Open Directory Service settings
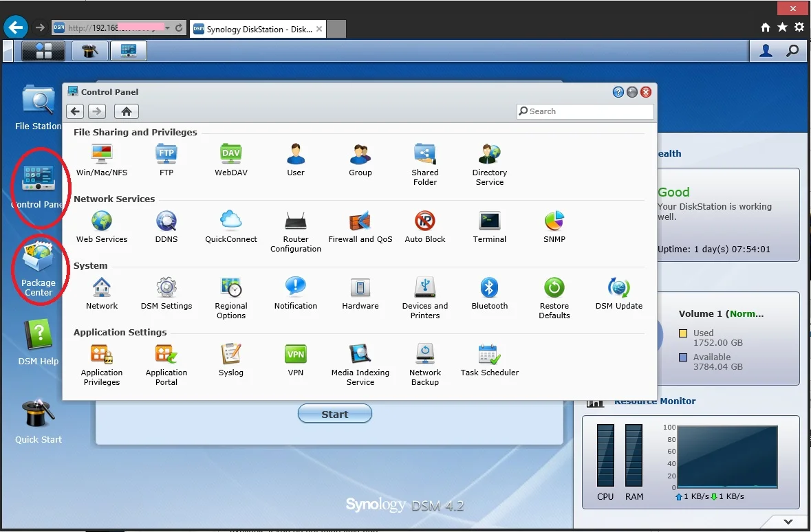The width and height of the screenshot is (811, 532). coord(489,164)
